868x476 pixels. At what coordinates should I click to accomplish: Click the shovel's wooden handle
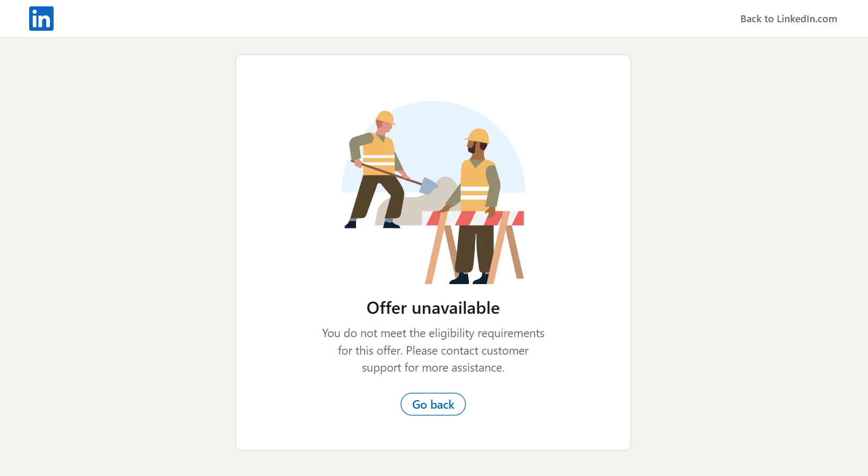pos(387,172)
